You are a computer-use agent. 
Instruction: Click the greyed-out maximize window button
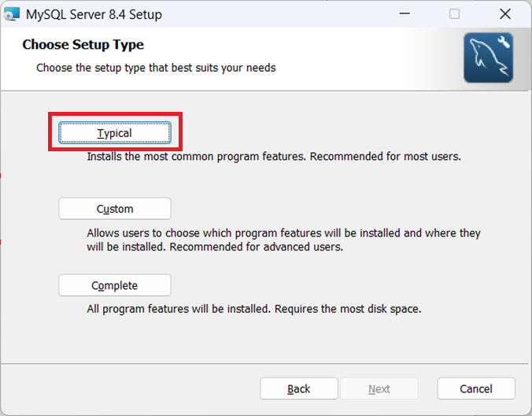(x=454, y=14)
